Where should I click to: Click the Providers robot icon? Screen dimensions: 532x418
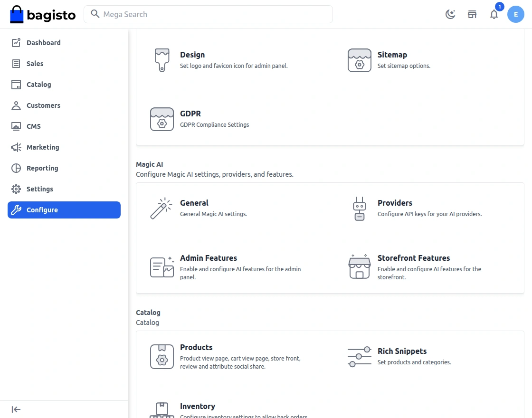359,209
